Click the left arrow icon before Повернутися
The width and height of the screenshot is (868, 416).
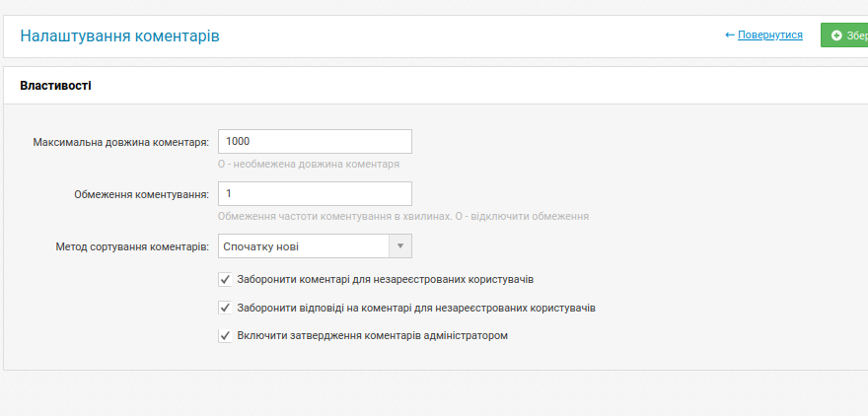click(x=730, y=35)
